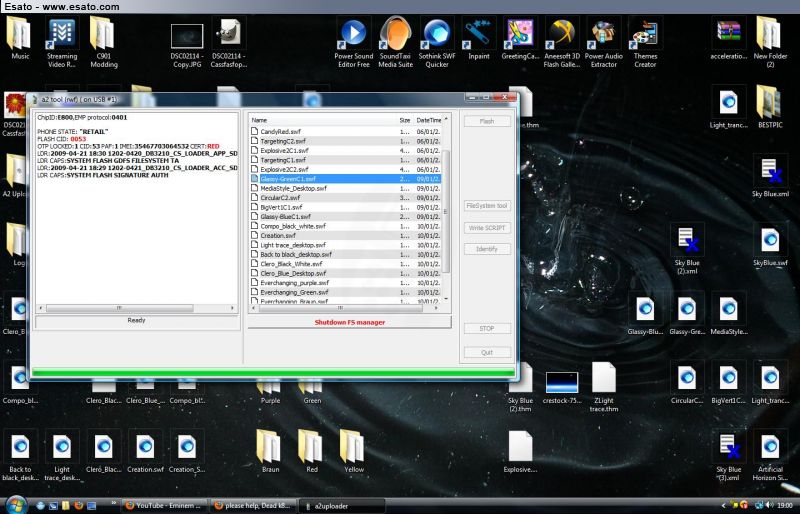Select CircularC2.swf in file list
This screenshot has width=800, height=514.
(345, 198)
